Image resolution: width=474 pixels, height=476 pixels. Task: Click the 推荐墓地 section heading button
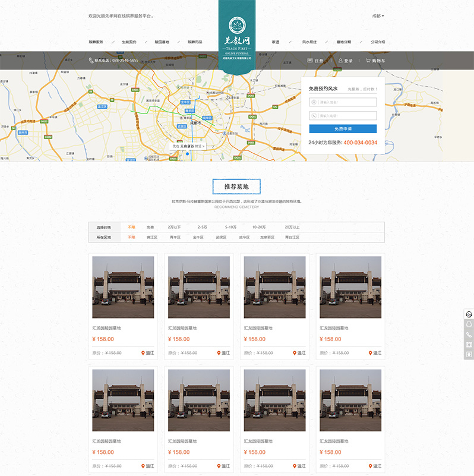click(236, 187)
